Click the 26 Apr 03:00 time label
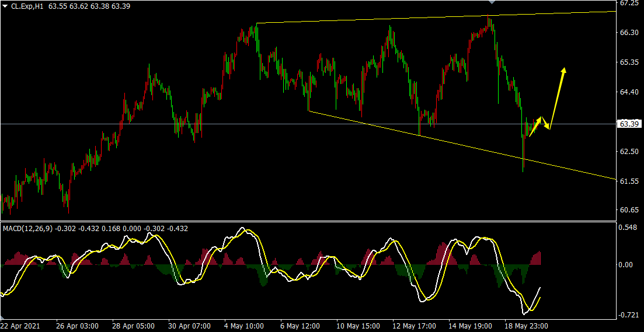Viewport: 644px width, 332px height. click(x=77, y=326)
